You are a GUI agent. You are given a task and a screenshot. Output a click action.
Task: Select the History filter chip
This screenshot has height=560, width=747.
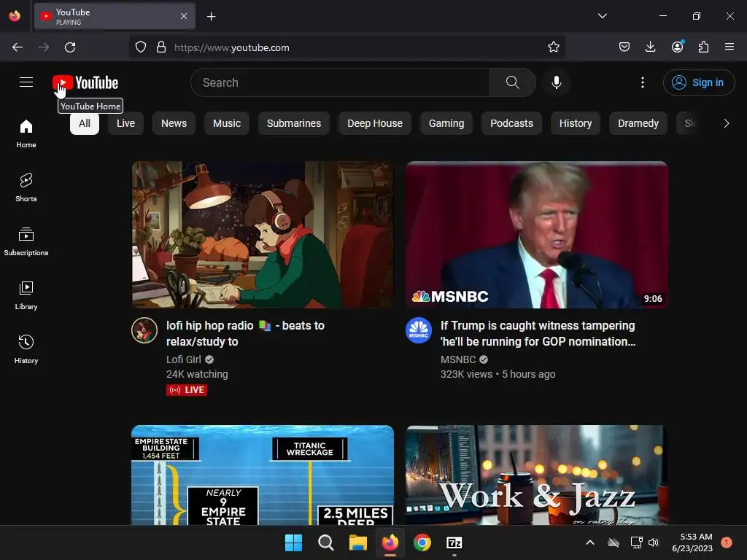pos(576,123)
